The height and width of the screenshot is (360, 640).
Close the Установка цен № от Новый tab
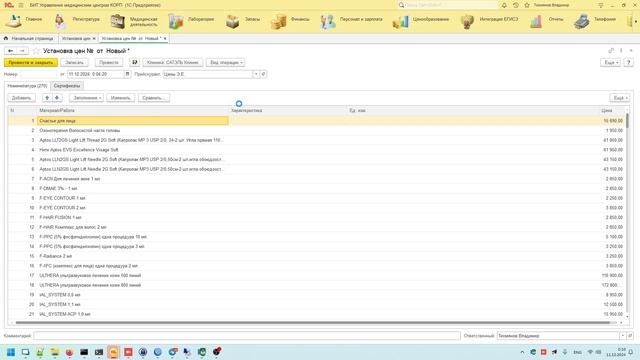click(165, 38)
